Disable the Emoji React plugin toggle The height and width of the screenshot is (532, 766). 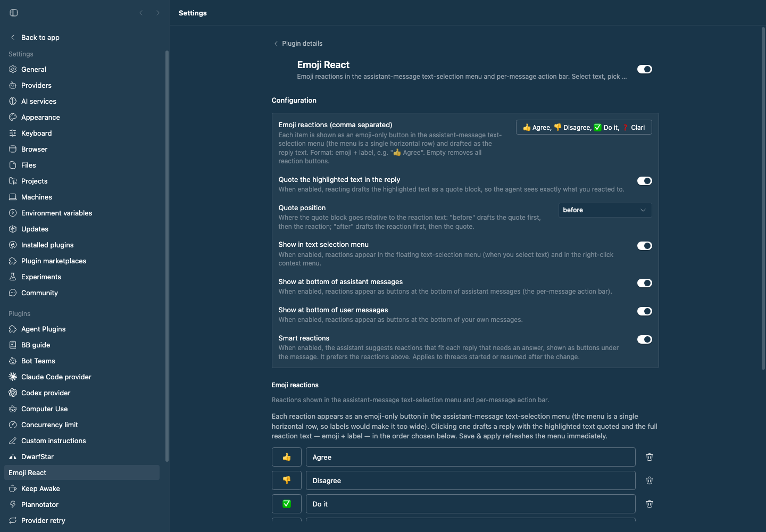[x=645, y=69]
